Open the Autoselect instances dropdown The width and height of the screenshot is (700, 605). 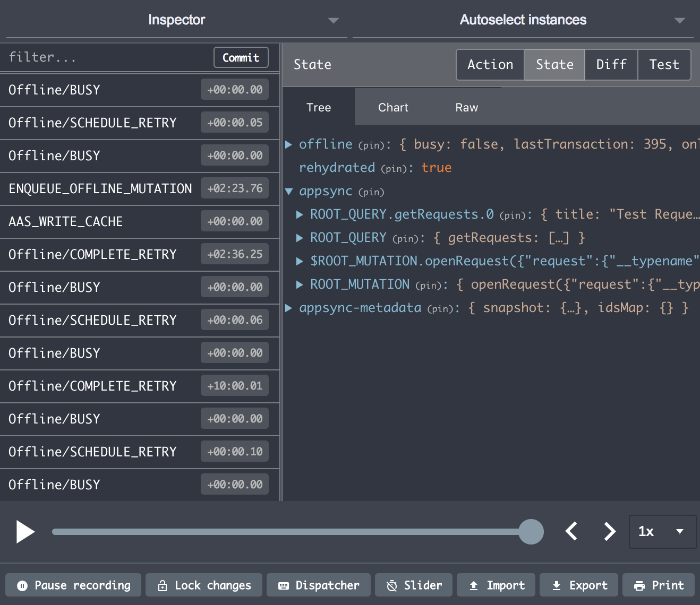523,20
